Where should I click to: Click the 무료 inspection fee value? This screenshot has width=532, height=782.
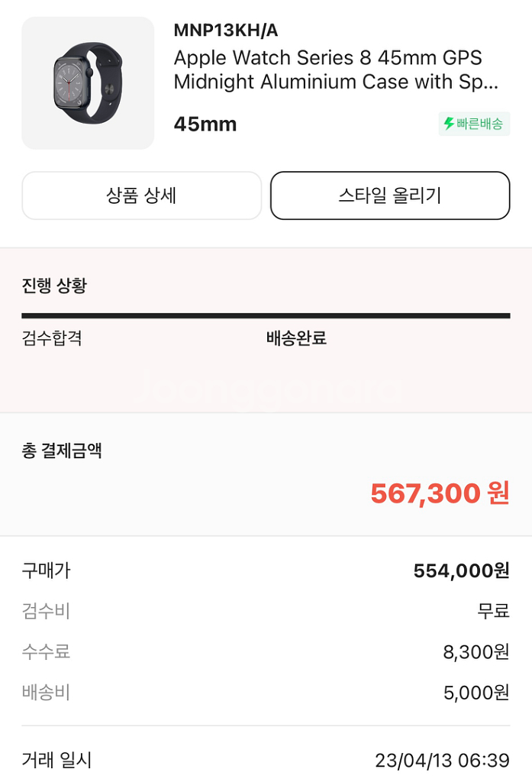(x=493, y=611)
